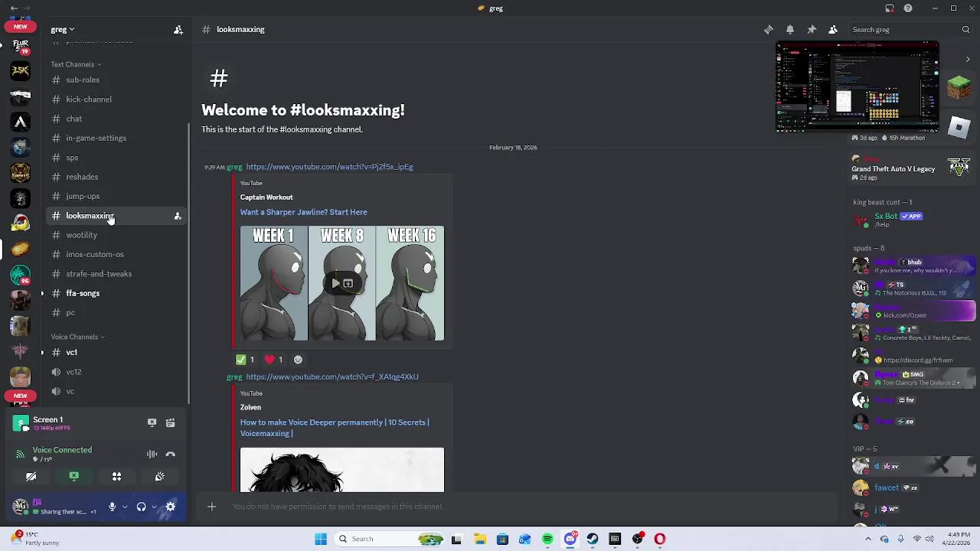Deafen with the headphones icon
Viewport: 980px width, 551px height.
click(141, 507)
